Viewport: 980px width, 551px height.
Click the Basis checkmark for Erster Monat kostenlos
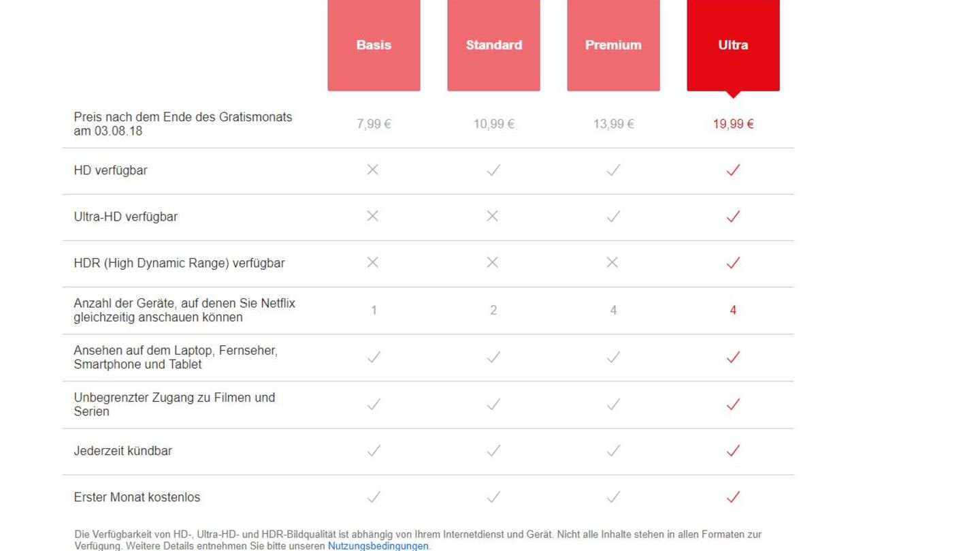(373, 497)
